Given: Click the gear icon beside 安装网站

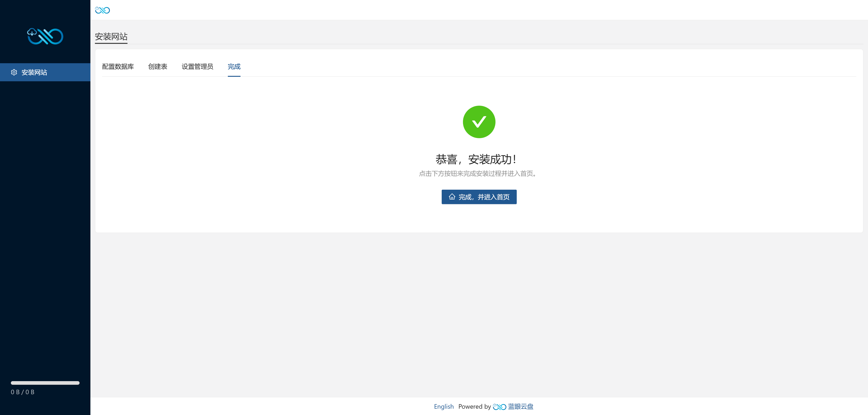Looking at the screenshot, I should pos(14,72).
